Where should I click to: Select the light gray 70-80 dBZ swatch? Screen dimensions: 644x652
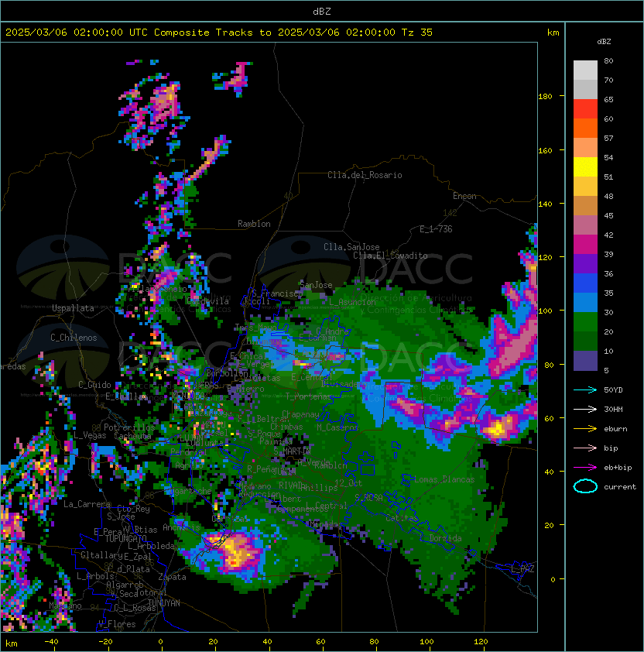585,70
